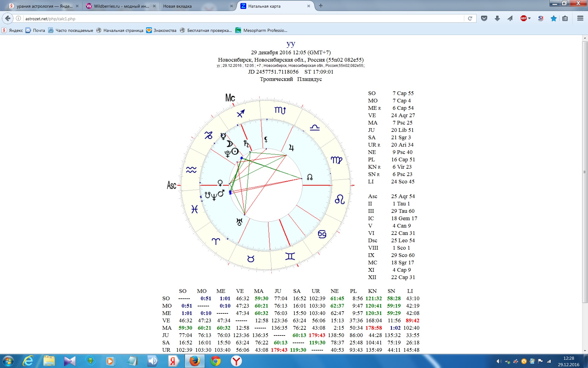Open the Firefox hamburger menu

pos(580,18)
